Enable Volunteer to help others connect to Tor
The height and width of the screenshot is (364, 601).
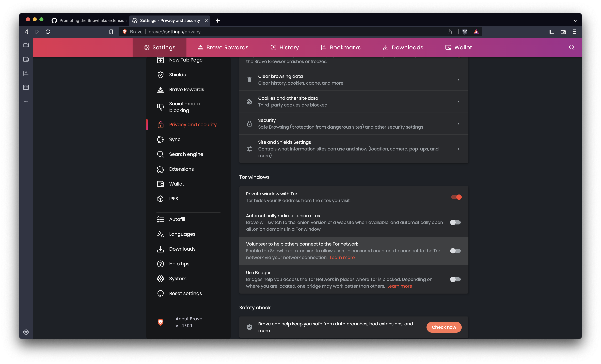[455, 251]
